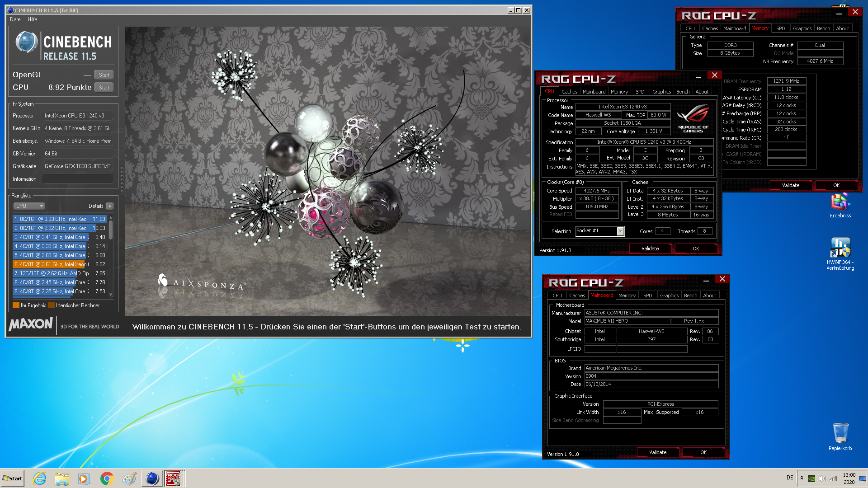Select ranking row 12C/12T @ 2.62 GHz AMD
Viewport: 868px width, 488px height.
coord(59,273)
